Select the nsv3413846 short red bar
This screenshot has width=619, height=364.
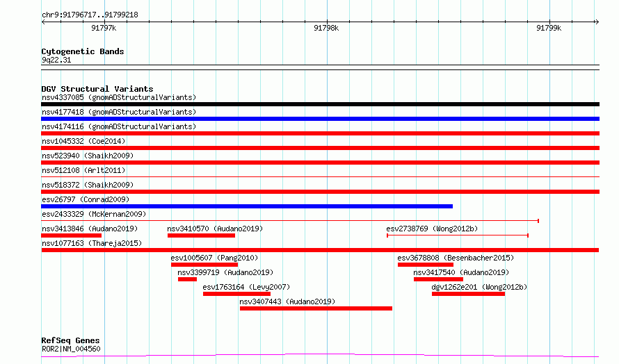[72, 235]
